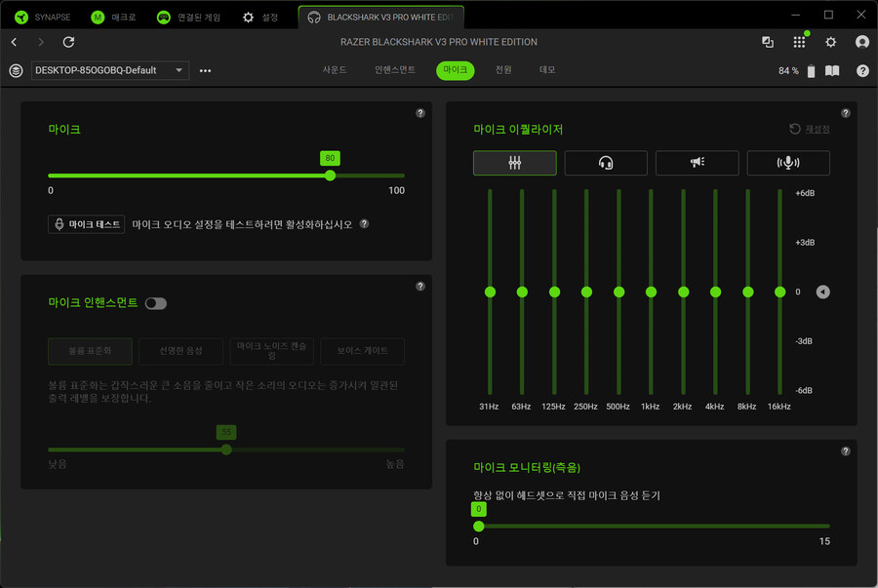Click the enhancement level slider handle at 55
The width and height of the screenshot is (878, 588).
coord(226,450)
